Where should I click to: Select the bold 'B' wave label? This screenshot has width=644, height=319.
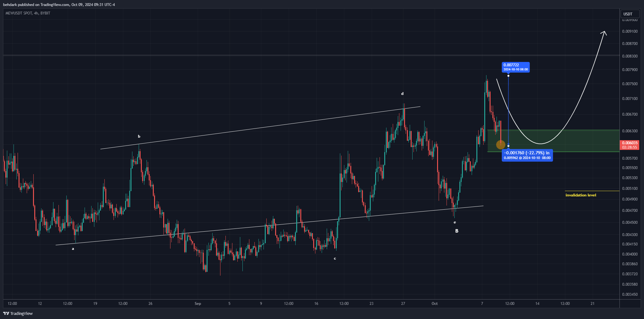point(457,231)
